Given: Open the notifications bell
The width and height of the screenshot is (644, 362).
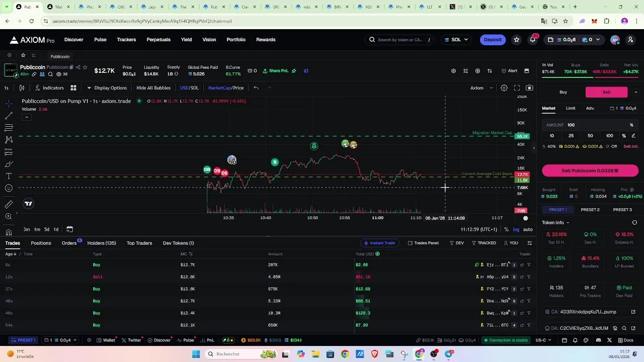Looking at the screenshot, I should [x=533, y=40].
